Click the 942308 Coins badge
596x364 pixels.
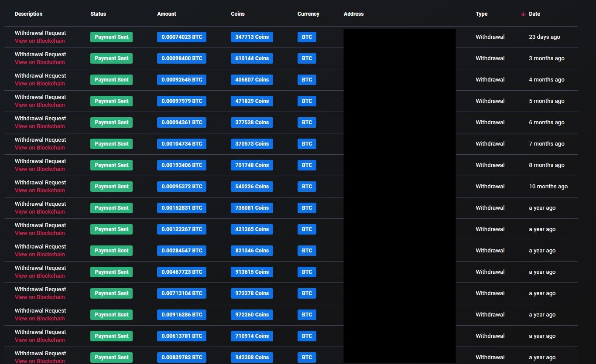(252, 357)
